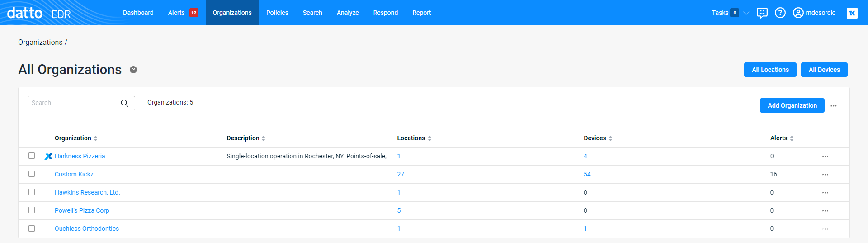This screenshot has width=868, height=243.
Task: Sort by Alerts column arrows
Action: 792,138
